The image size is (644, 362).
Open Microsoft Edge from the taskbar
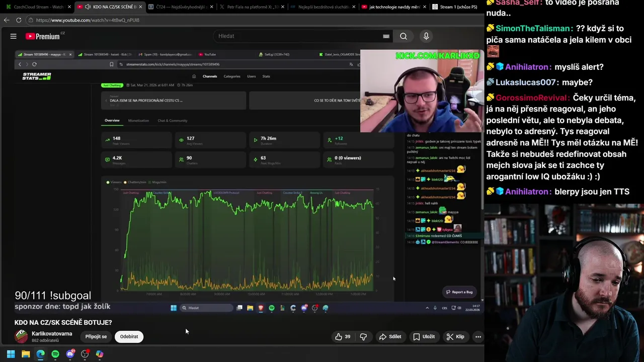40,354
